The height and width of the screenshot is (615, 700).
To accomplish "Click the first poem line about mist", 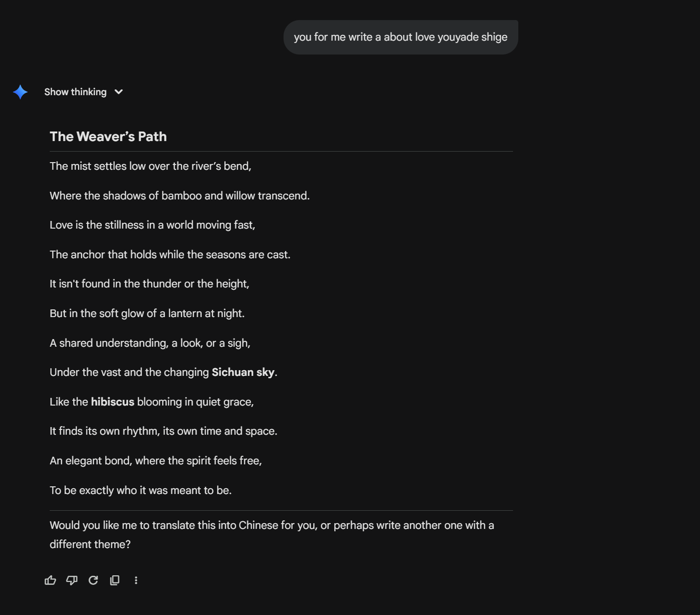I will click(151, 166).
